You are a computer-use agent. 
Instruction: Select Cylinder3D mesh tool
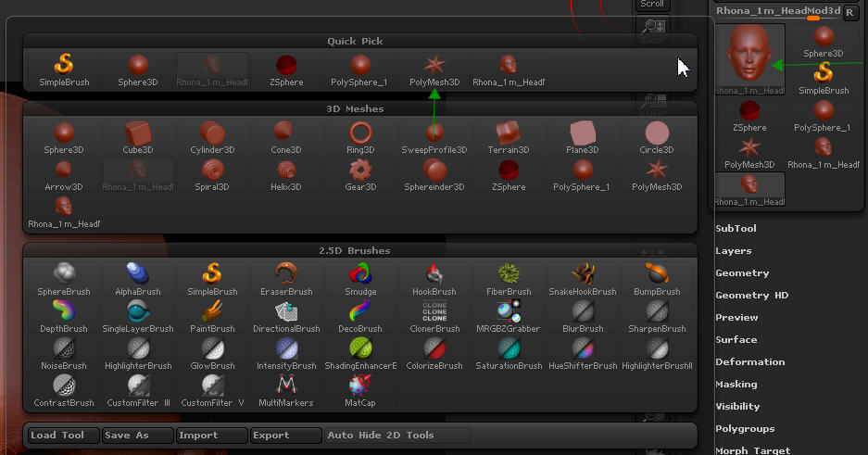[212, 138]
